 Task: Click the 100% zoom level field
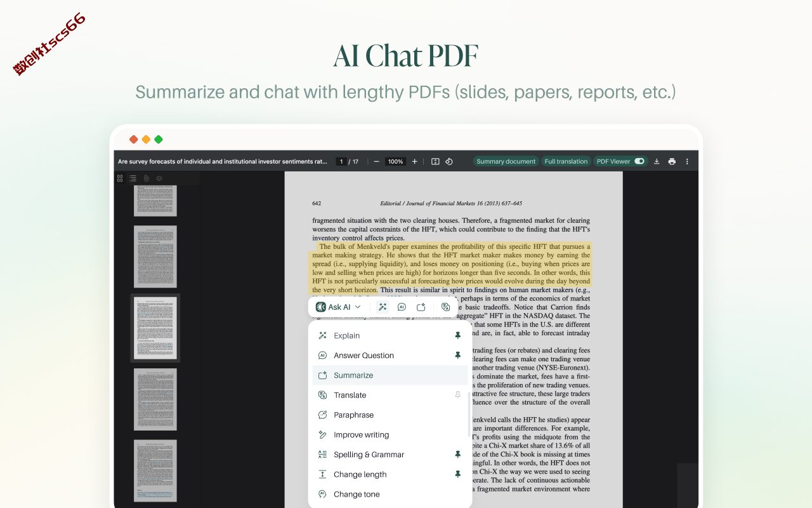click(396, 161)
